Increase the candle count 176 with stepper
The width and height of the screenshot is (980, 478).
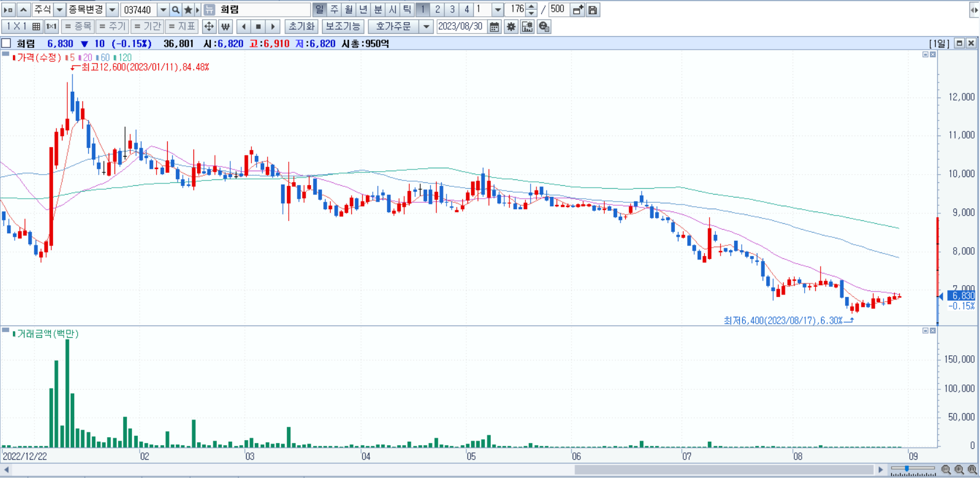pyautogui.click(x=531, y=6)
